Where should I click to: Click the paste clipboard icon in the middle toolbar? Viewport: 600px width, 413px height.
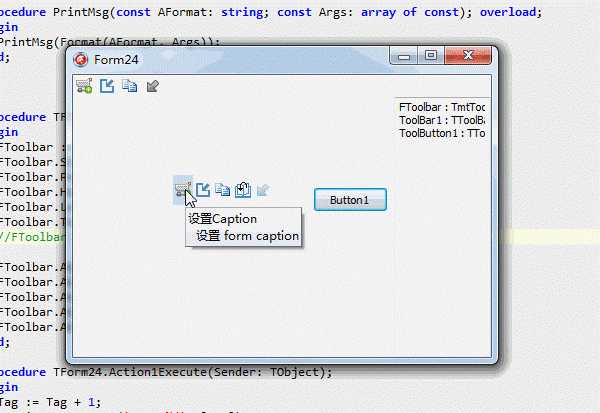click(243, 190)
